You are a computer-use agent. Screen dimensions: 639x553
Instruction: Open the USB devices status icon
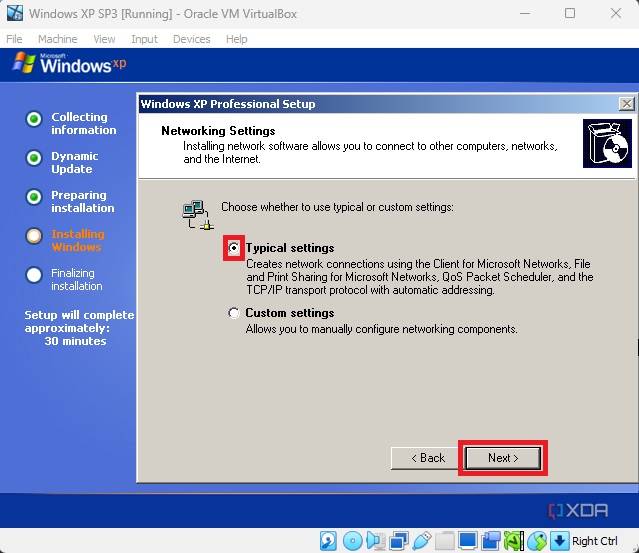tap(422, 541)
